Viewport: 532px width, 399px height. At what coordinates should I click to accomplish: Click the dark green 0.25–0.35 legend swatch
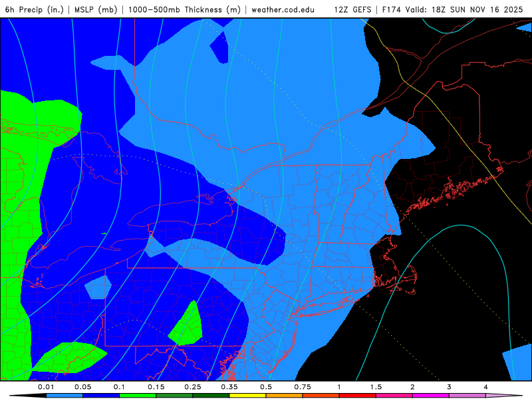tap(211, 396)
